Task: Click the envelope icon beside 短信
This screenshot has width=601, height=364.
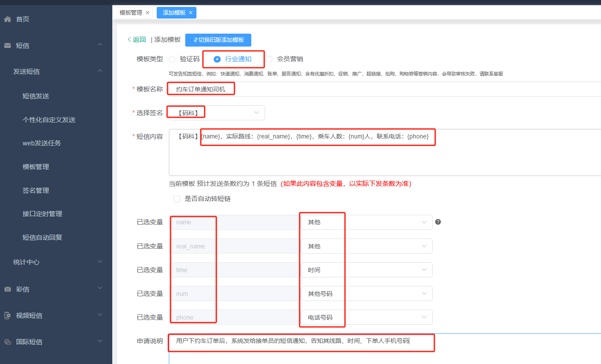Action: (7, 45)
